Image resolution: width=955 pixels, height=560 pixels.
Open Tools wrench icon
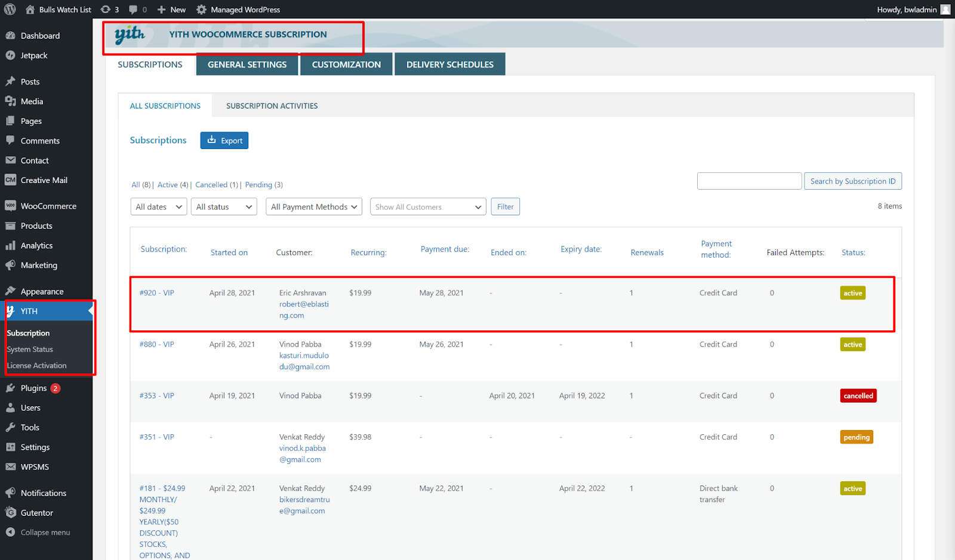(10, 428)
